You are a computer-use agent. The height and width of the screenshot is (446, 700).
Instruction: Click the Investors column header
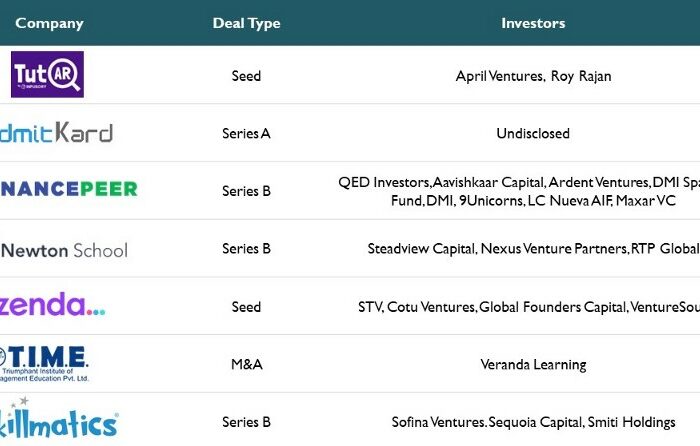[533, 23]
